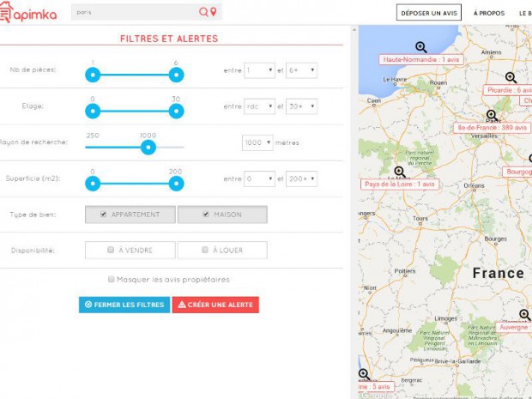
Task: Open maximum Etage 30+ dropdown
Action: [302, 106]
